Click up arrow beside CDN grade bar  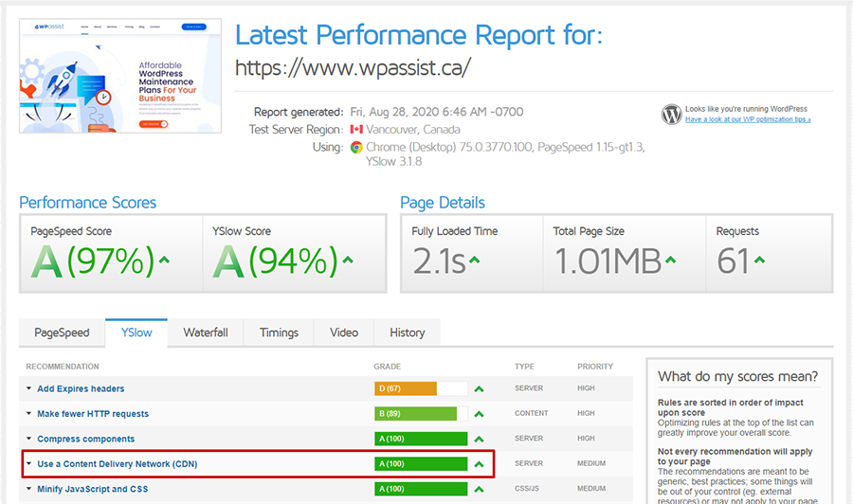point(479,464)
